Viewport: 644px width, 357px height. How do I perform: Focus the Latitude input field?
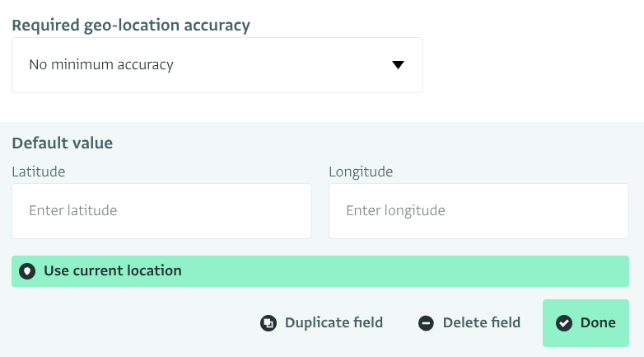tap(161, 211)
